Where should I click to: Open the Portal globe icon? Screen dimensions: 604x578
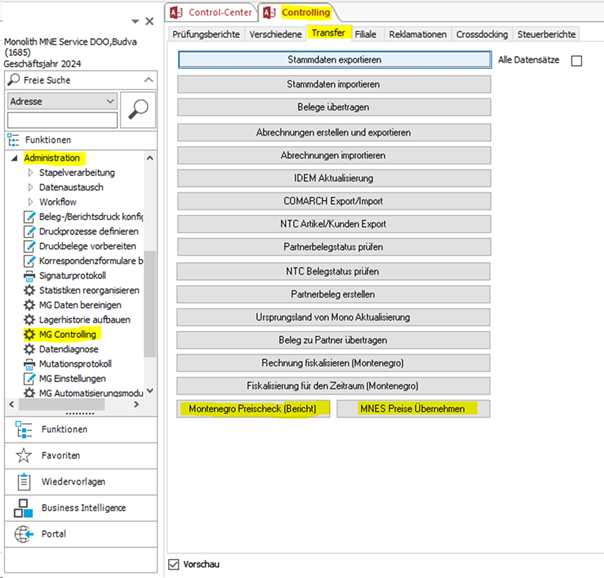24,534
